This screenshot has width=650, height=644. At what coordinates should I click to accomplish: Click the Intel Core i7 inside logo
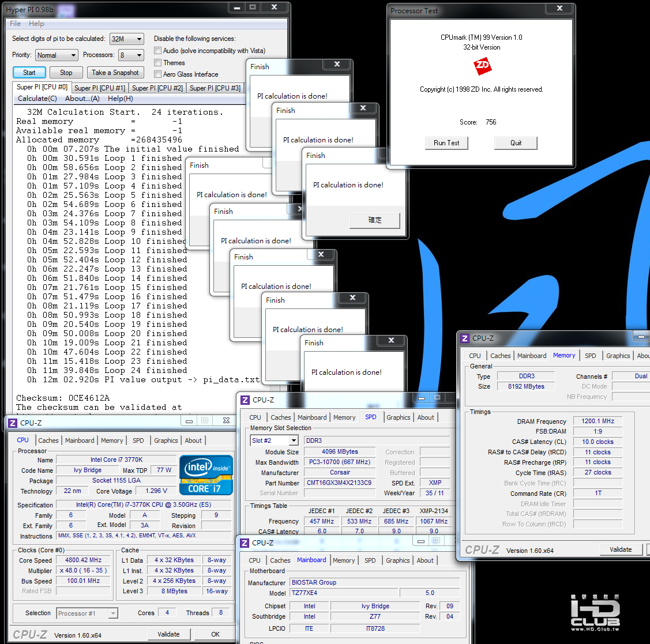(206, 475)
